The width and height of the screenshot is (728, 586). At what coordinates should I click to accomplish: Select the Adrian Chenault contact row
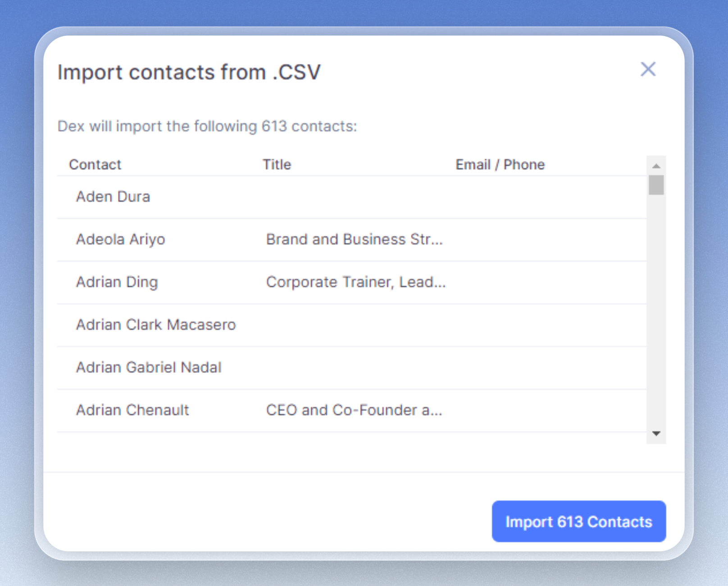pos(132,410)
